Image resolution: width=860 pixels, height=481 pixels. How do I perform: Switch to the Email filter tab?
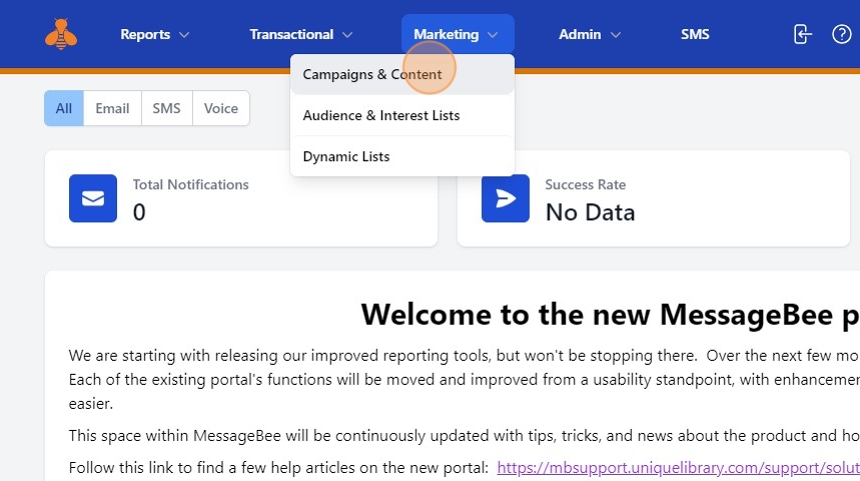(x=112, y=108)
